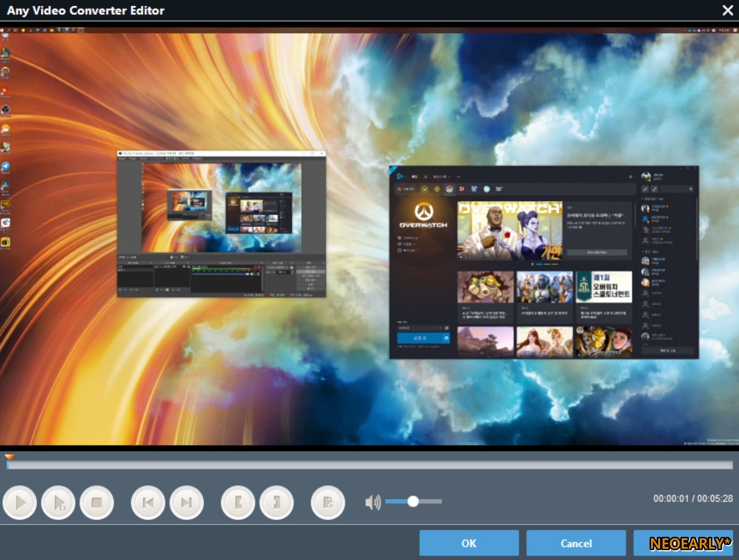
Task: Click the middle of the timeline seek bar
Action: (x=369, y=465)
